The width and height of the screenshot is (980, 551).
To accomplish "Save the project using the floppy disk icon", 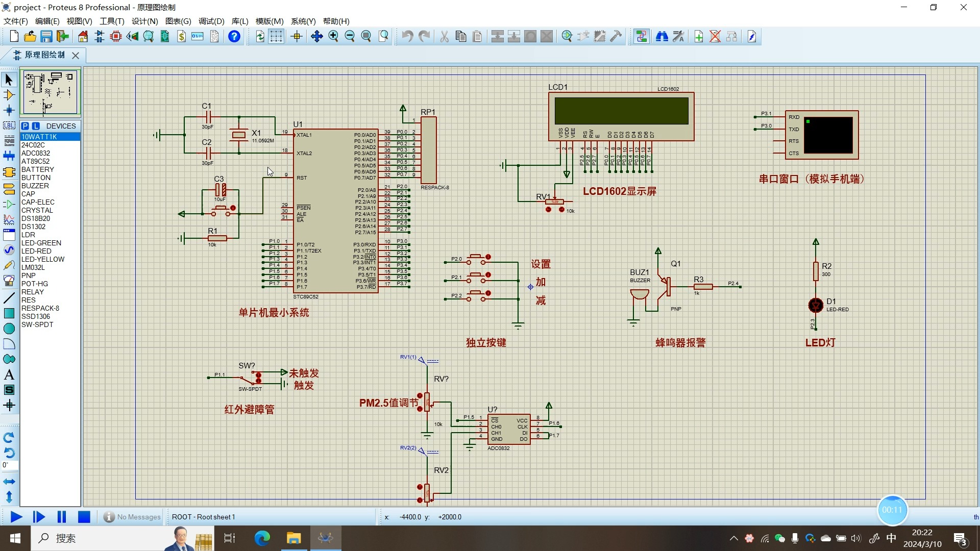I will (x=46, y=36).
